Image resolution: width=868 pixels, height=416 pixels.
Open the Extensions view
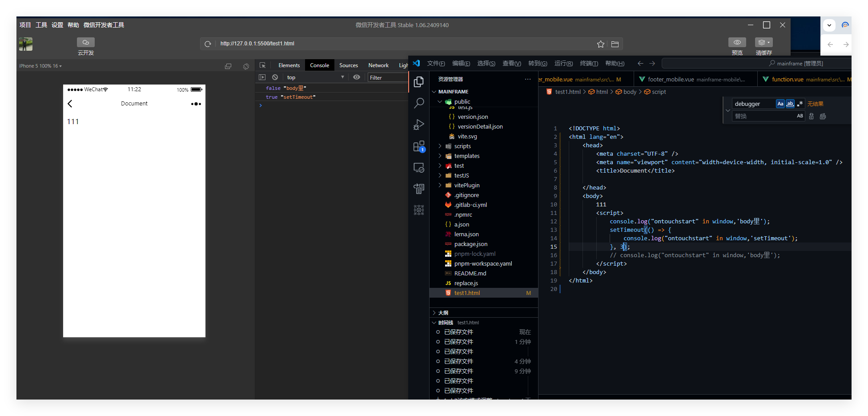pyautogui.click(x=419, y=146)
